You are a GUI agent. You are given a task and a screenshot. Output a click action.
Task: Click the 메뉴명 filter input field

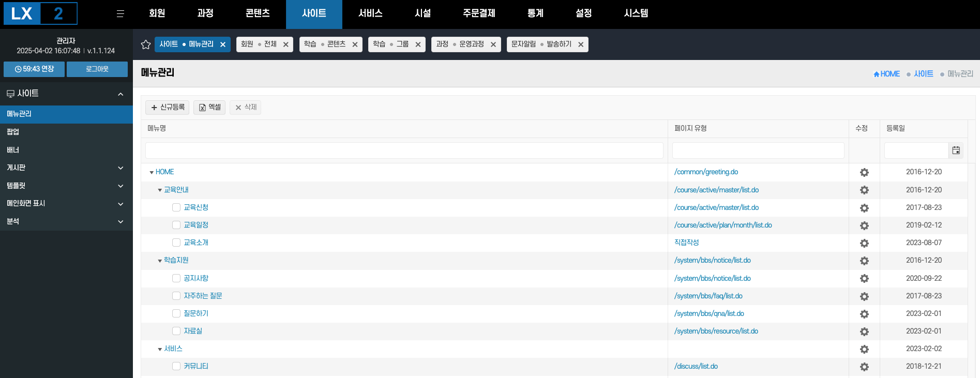(404, 150)
